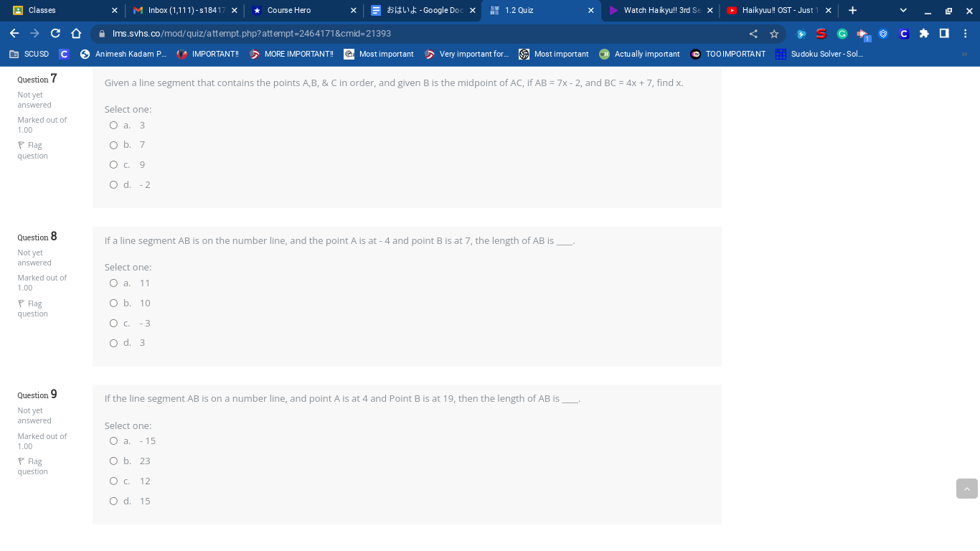This screenshot has height=551, width=980.
Task: Switch to the Classes tab
Action: 65,11
